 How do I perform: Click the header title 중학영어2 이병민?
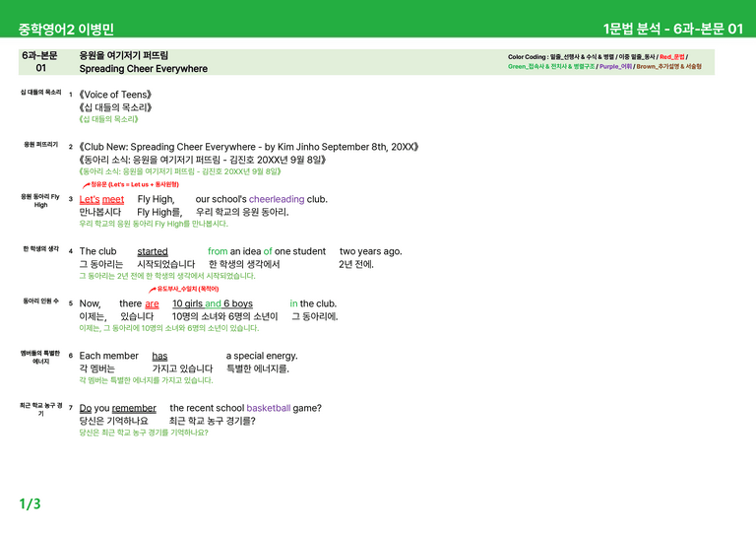[x=66, y=29]
